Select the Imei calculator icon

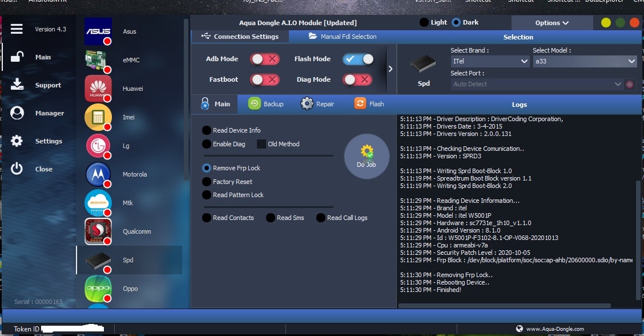click(98, 117)
